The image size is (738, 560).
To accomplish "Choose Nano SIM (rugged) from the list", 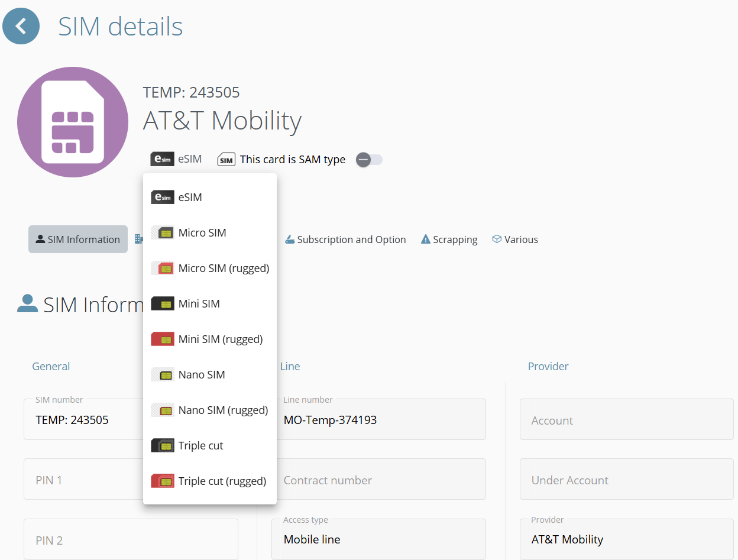I will (x=223, y=410).
